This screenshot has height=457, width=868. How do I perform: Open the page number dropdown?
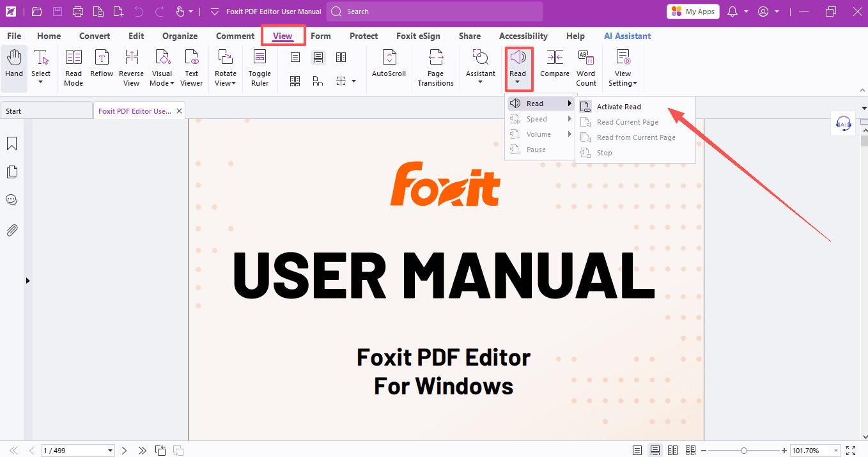coord(111,451)
